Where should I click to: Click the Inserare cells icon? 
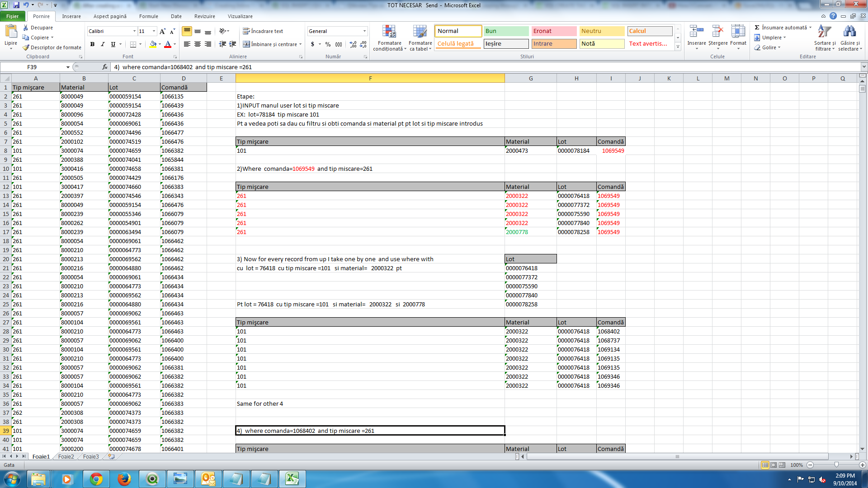tap(696, 32)
